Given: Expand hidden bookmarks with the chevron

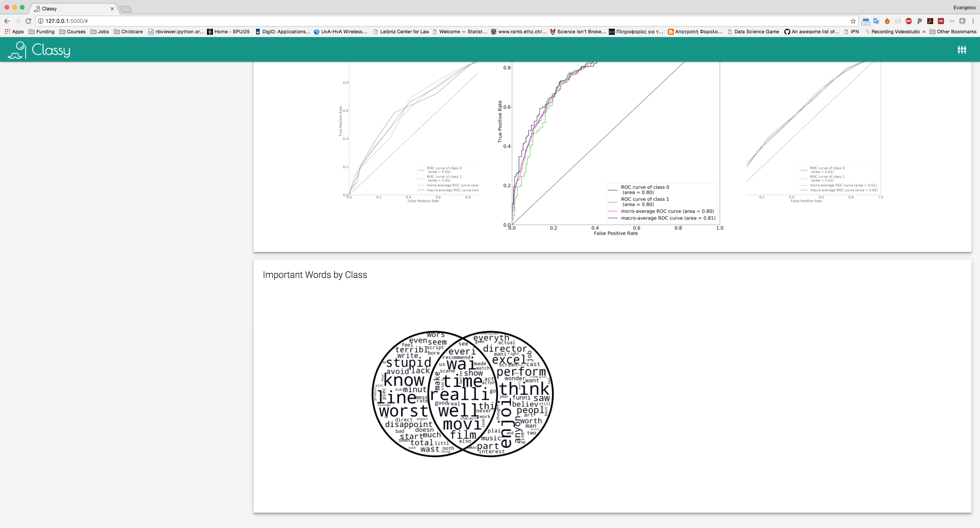Looking at the screenshot, I should (x=924, y=32).
